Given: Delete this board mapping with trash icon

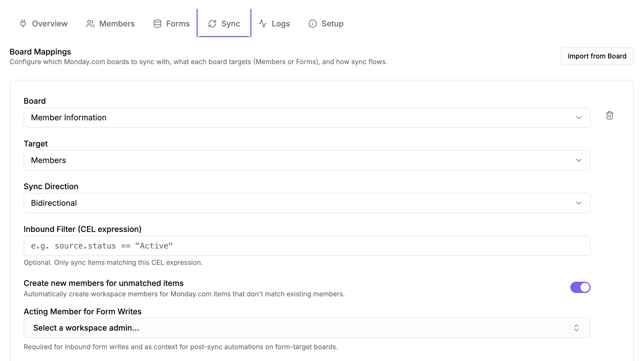Looking at the screenshot, I should (x=609, y=115).
